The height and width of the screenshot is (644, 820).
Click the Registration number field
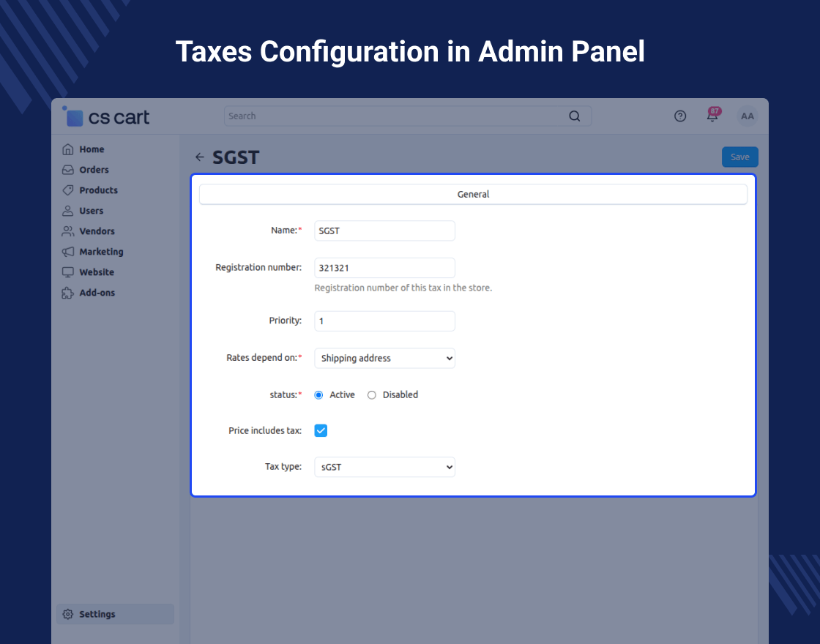(x=384, y=268)
